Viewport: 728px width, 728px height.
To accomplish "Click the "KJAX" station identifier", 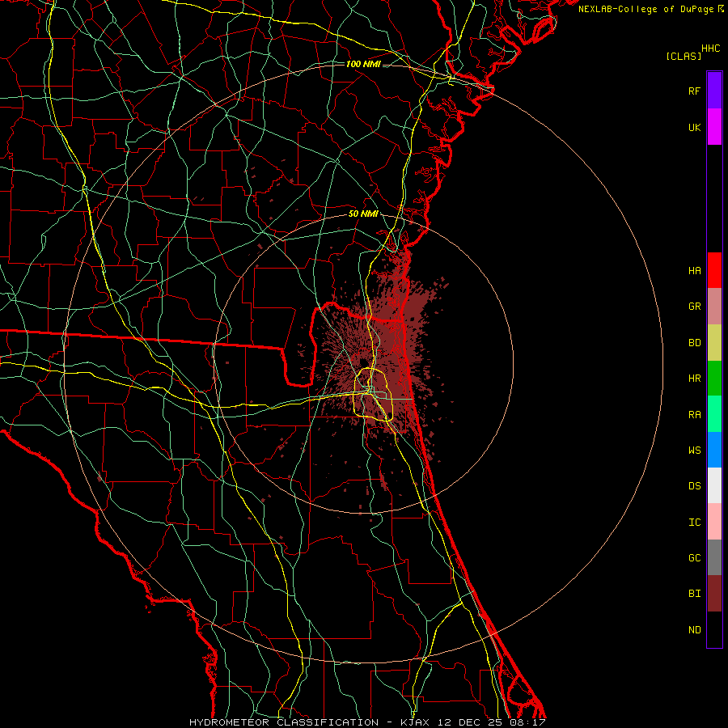I will click(416, 722).
